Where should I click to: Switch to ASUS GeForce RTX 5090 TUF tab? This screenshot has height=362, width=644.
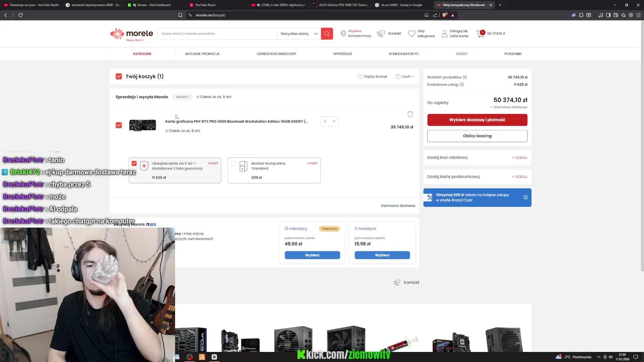(x=341, y=5)
